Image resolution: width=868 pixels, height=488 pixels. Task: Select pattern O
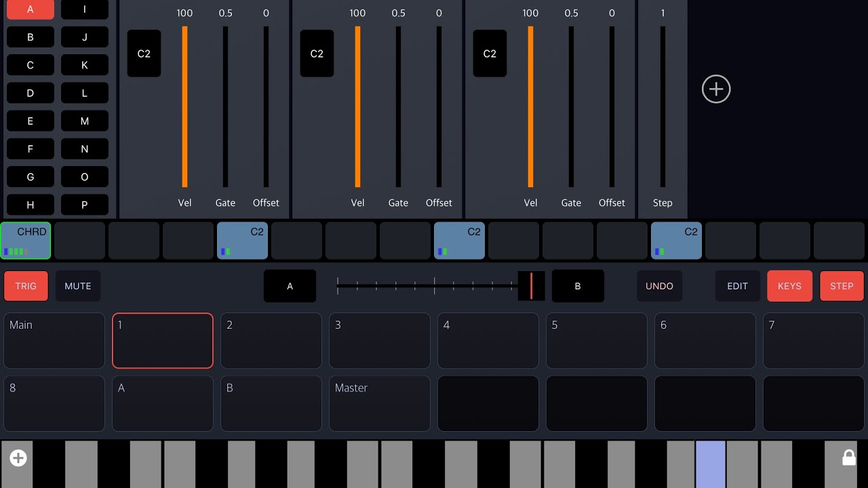[x=85, y=177]
